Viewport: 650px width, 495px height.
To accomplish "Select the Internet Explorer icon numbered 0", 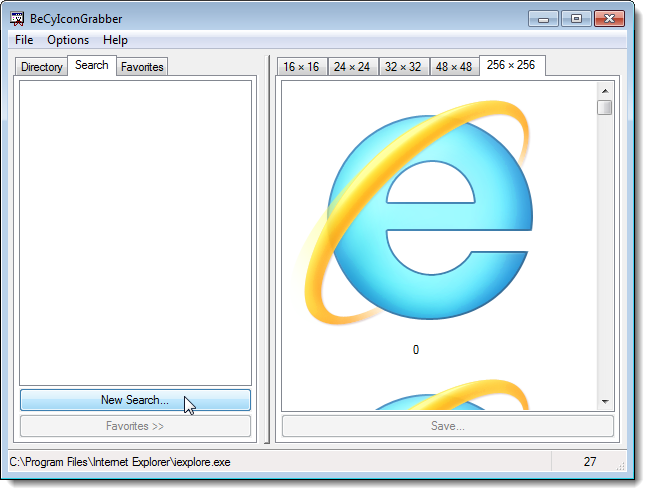I will coord(417,211).
